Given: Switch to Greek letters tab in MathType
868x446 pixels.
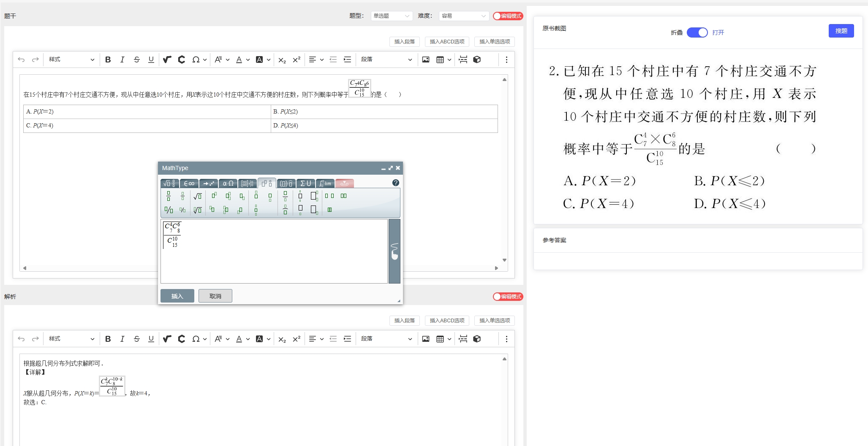Looking at the screenshot, I should 228,183.
